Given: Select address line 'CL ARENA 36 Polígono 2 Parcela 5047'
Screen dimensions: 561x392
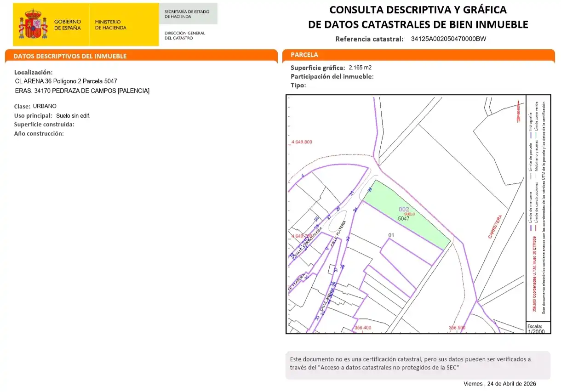Looking at the screenshot, I should point(66,81).
